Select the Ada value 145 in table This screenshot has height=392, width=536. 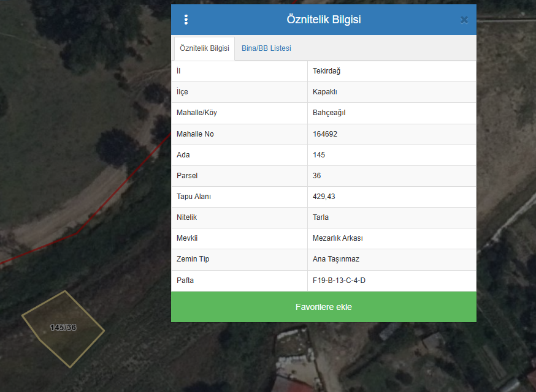tap(319, 155)
